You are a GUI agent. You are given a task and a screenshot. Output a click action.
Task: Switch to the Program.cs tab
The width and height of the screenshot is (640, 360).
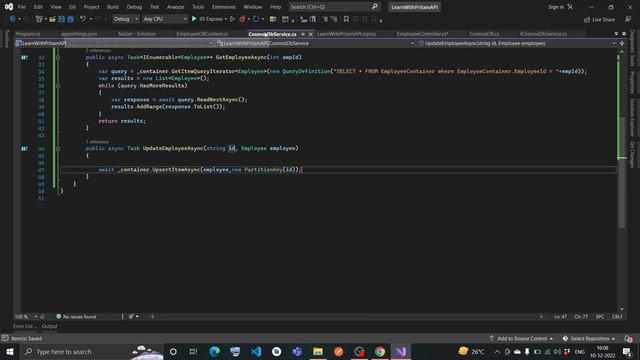coord(28,34)
